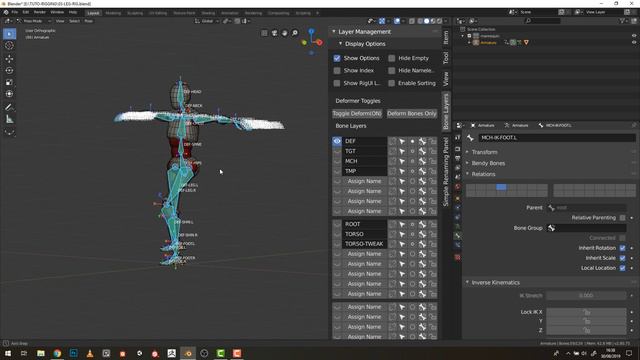Image resolution: width=640 pixels, height=360 pixels.
Task: Click the select arrow icon on ROOT row
Action: [402, 224]
